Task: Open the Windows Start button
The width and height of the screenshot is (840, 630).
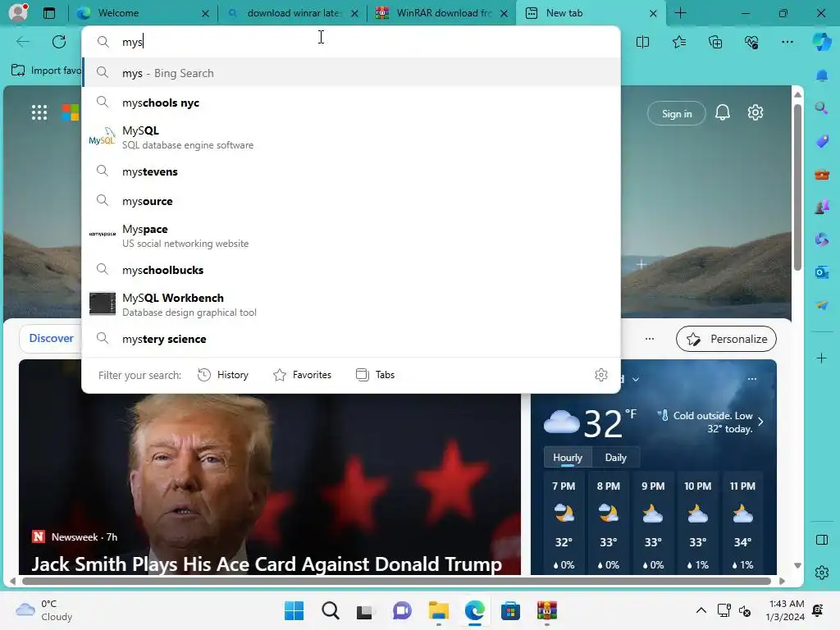Action: [294, 610]
